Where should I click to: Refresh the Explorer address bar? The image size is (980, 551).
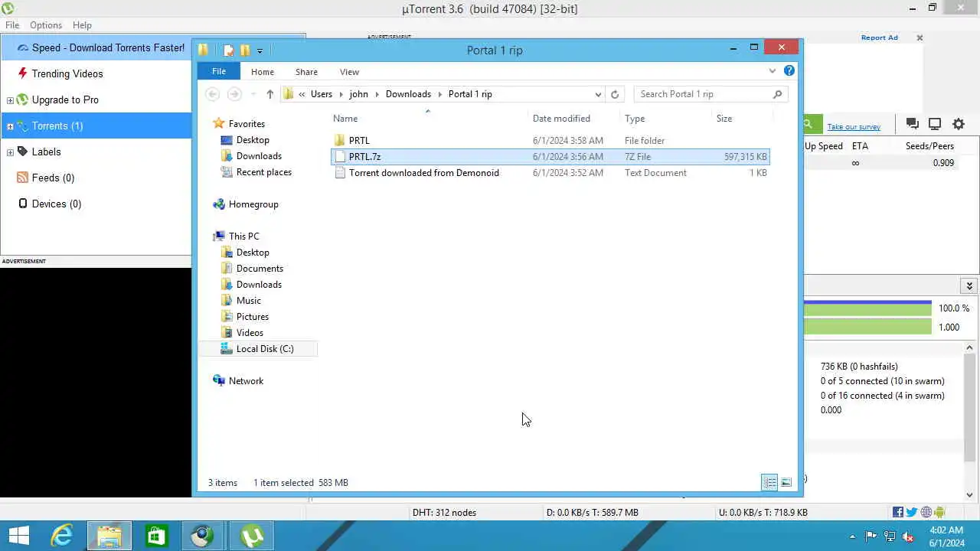pyautogui.click(x=615, y=94)
